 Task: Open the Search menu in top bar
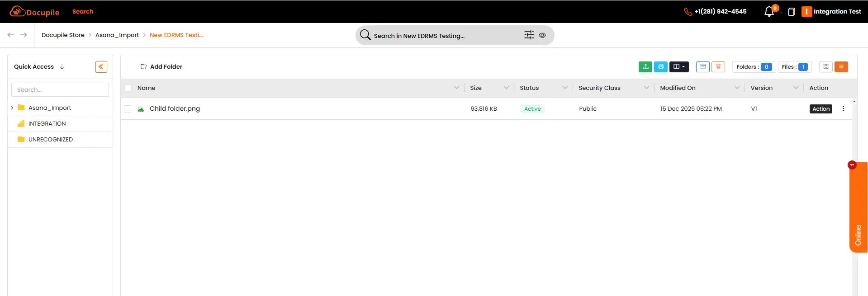pyautogui.click(x=83, y=12)
